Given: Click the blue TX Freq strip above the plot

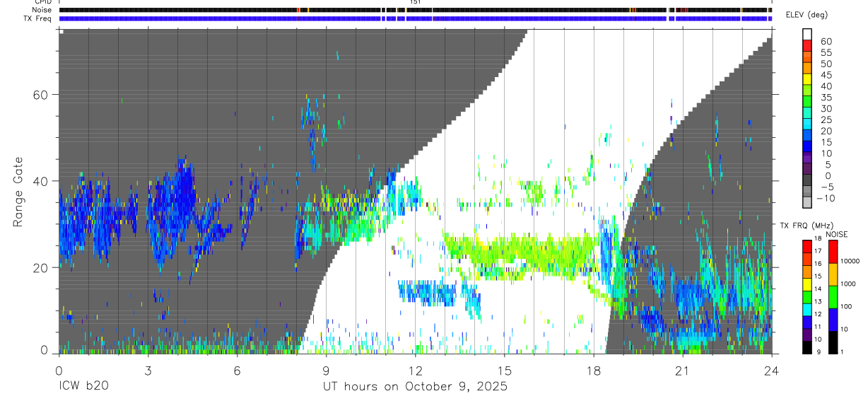Looking at the screenshot, I should click(x=415, y=18).
